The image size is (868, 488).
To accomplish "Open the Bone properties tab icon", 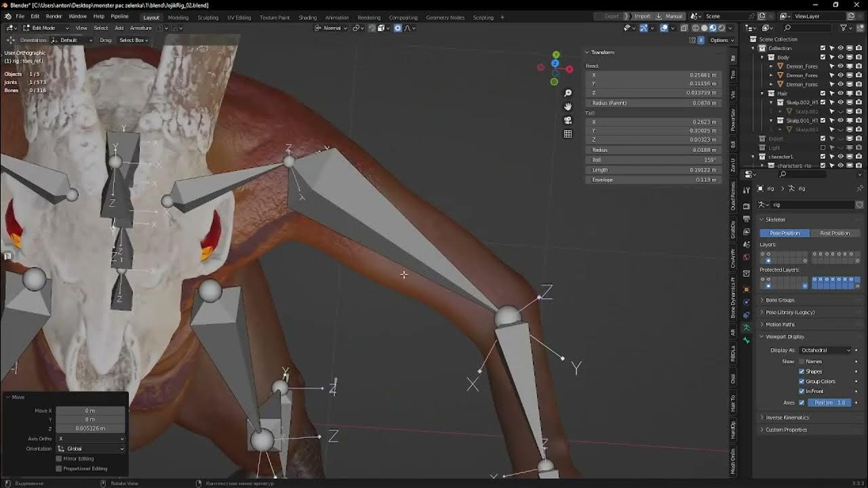I will [x=747, y=340].
